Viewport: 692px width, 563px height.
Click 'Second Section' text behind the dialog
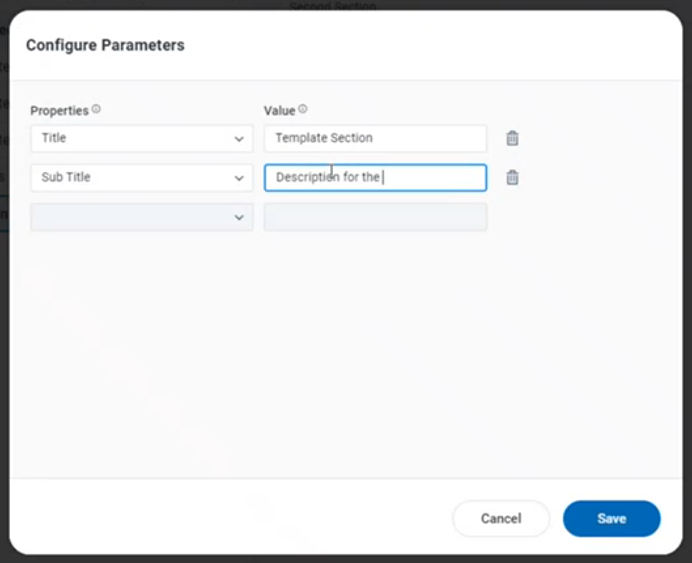pos(333,6)
